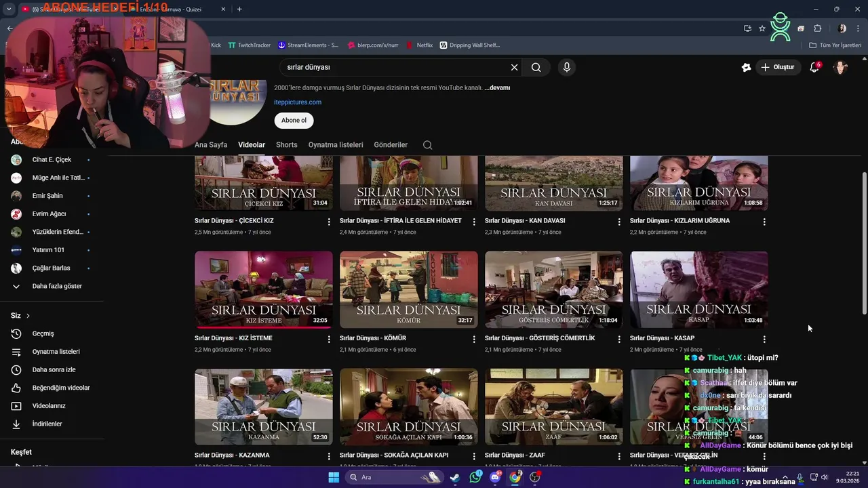The height and width of the screenshot is (488, 868).
Task: Open the YouTube account avatar menu
Action: tap(840, 67)
